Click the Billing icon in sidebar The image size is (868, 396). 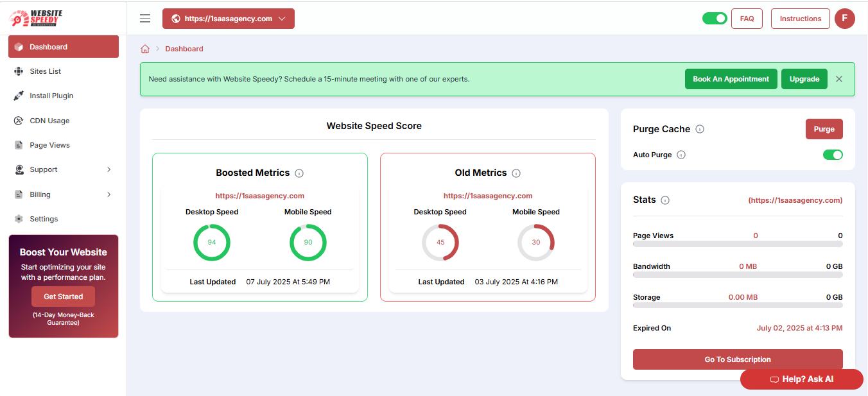[19, 194]
